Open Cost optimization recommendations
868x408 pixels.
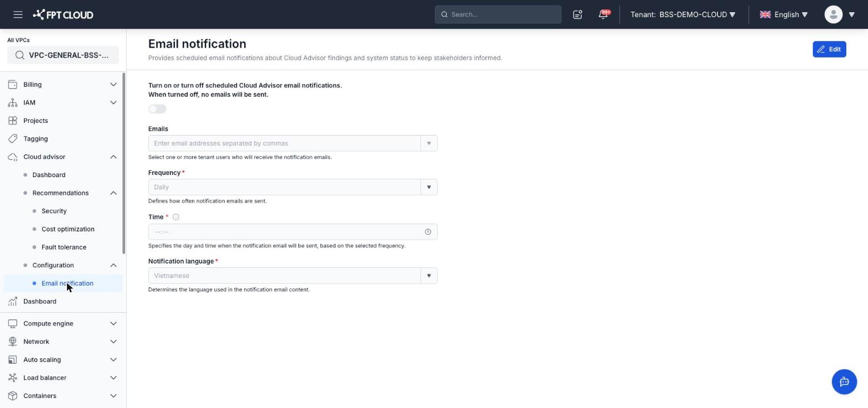click(x=68, y=229)
